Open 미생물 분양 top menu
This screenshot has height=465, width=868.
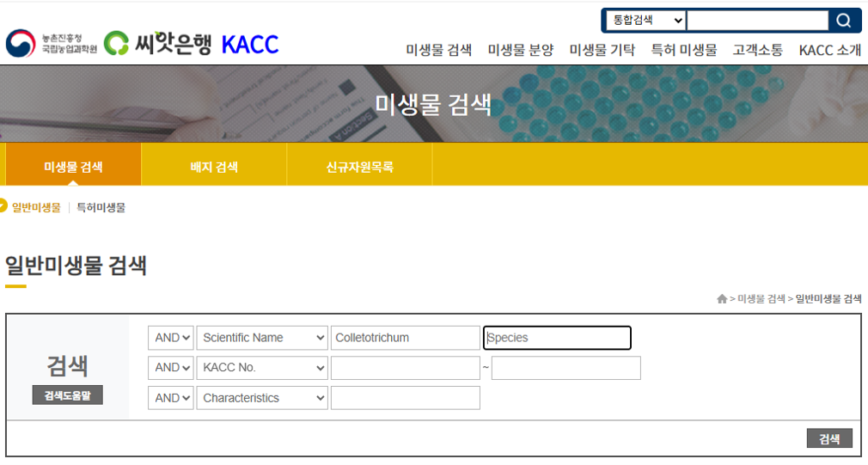(520, 50)
